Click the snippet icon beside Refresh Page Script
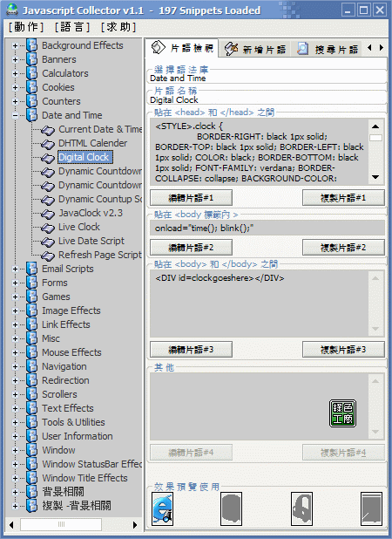The image size is (392, 539). 48,256
